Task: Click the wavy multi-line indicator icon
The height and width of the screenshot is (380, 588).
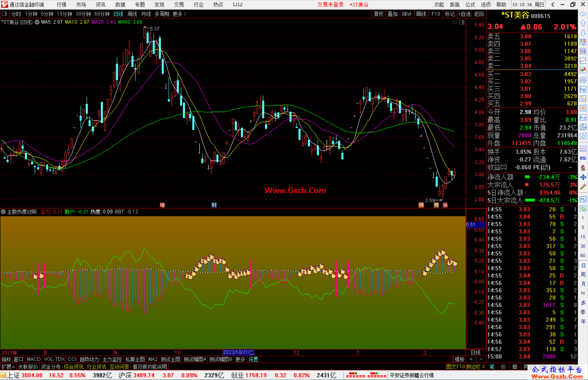Action: coord(583,149)
